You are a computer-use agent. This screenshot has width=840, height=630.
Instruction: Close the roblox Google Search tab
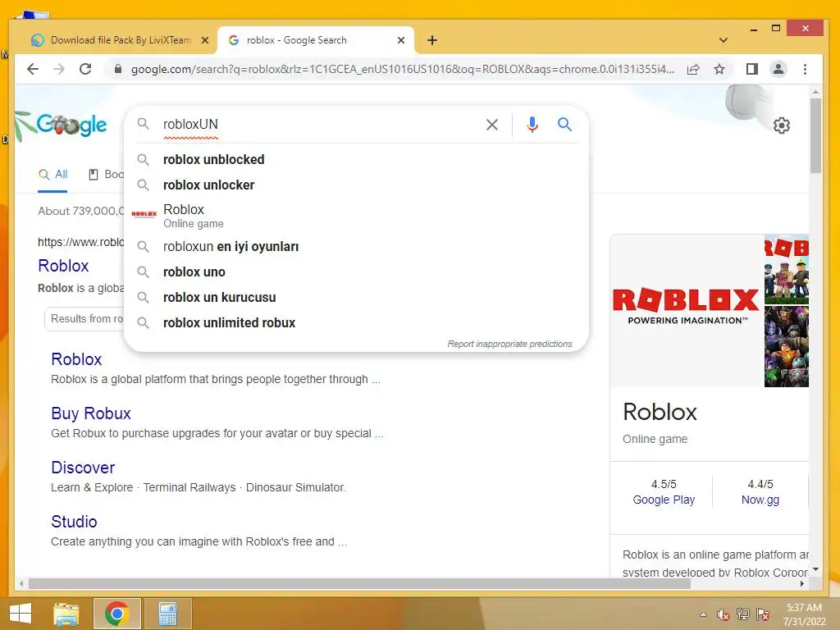pos(400,40)
